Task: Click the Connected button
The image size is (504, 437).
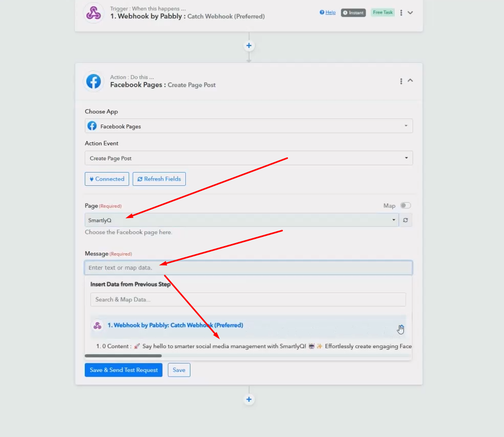Action: click(107, 179)
